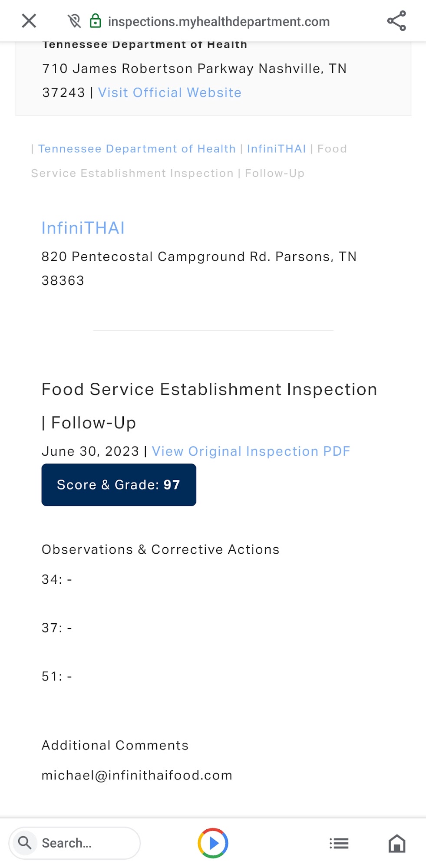Open View Original Inspection PDF

click(x=251, y=451)
